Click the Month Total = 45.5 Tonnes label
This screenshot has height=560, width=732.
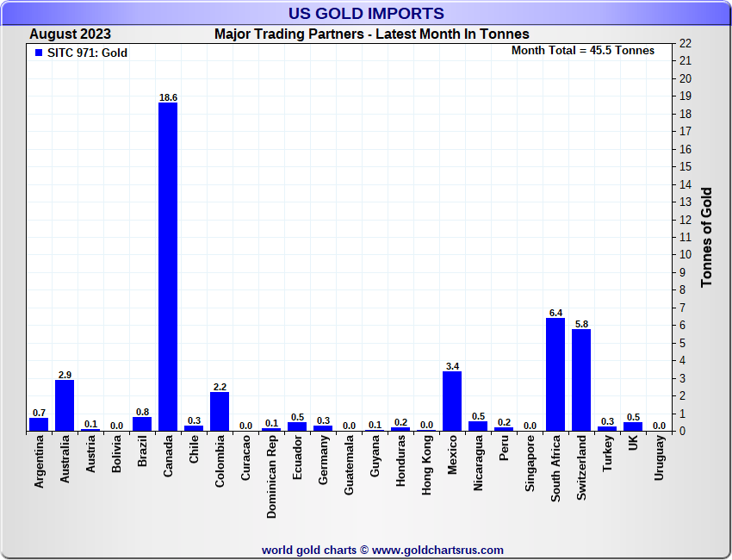583,51
